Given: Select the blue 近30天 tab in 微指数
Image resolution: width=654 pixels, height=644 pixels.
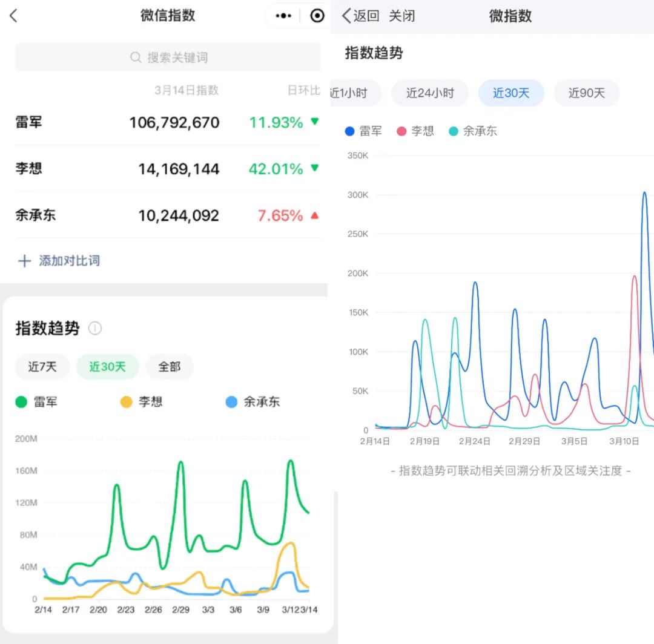Looking at the screenshot, I should 511,93.
